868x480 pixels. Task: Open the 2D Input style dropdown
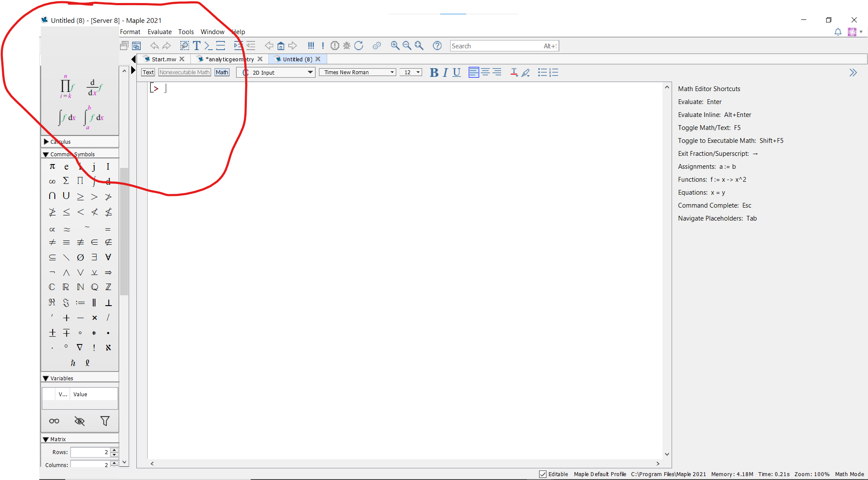[x=276, y=73]
